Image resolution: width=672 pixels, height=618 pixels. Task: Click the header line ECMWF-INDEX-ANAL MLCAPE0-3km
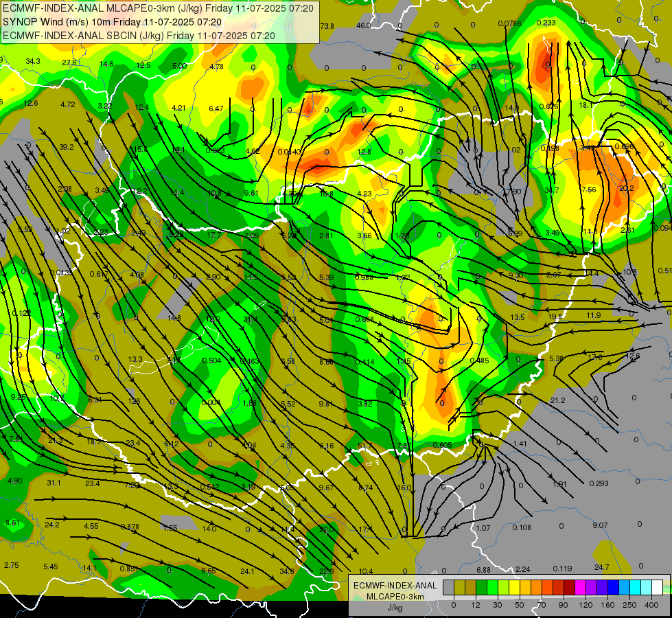158,8
